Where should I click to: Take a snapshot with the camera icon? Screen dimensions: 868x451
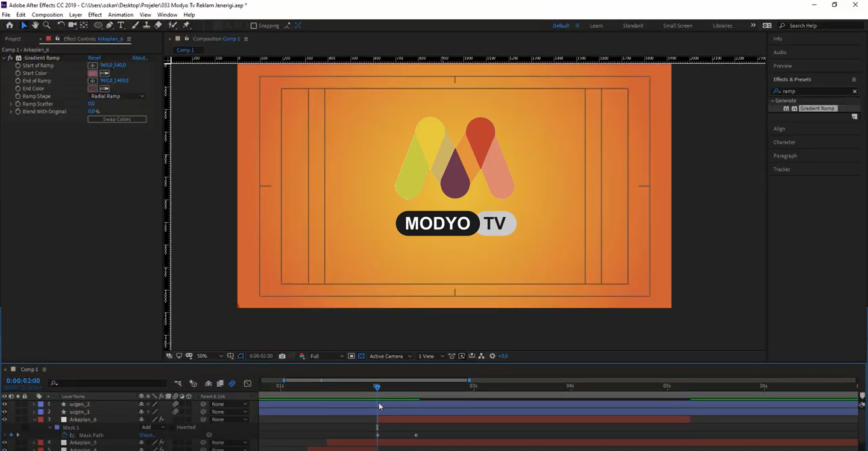point(282,356)
